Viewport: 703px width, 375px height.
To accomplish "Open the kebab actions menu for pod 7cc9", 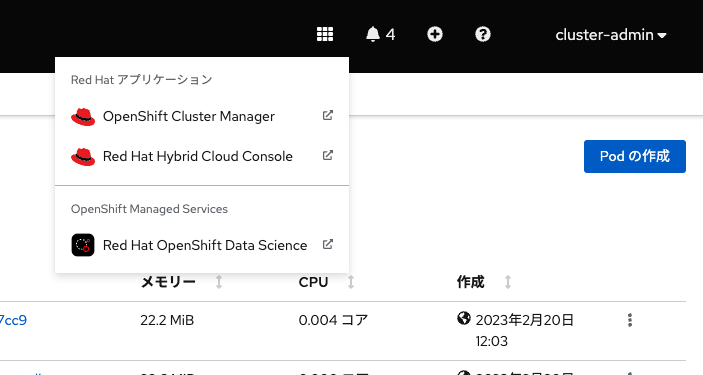I will 630,320.
